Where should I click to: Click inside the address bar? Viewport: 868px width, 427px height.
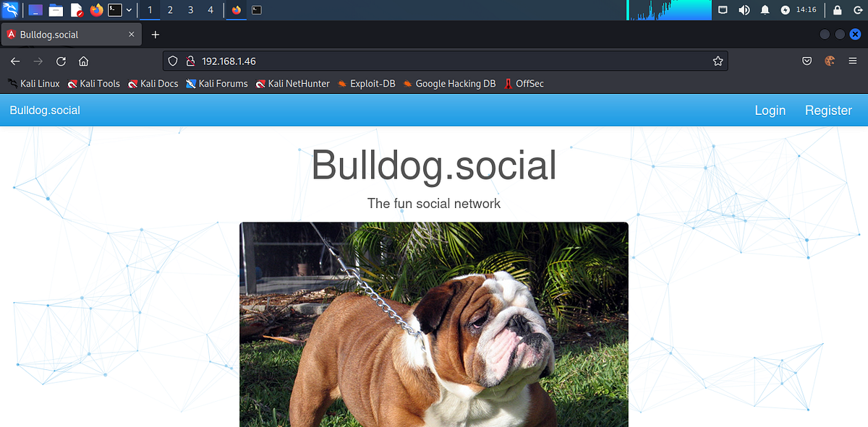(362, 61)
